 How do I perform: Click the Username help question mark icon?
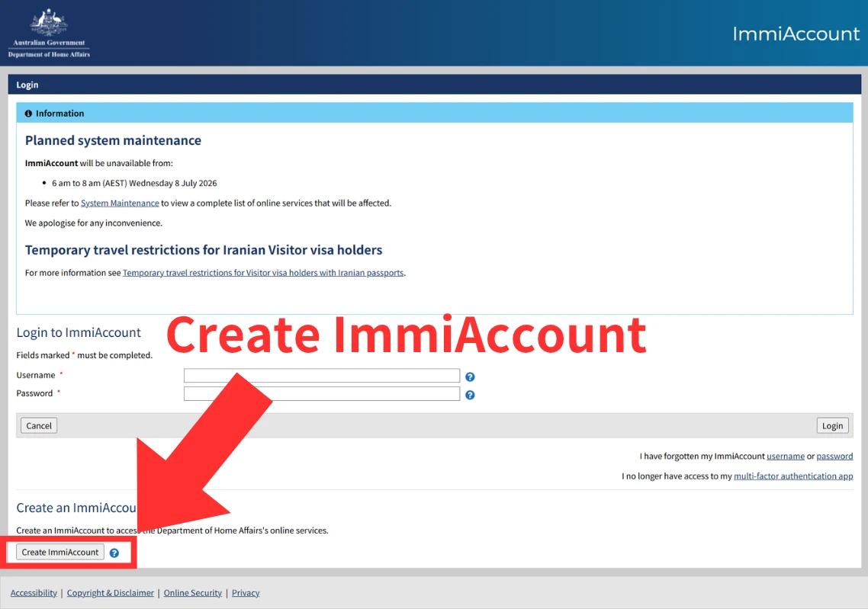point(470,377)
